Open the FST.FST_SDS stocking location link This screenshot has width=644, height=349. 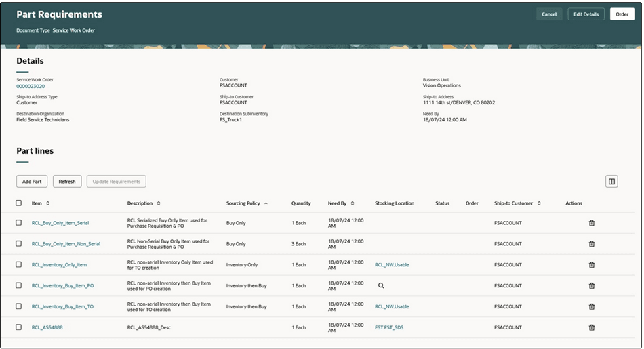(x=389, y=327)
